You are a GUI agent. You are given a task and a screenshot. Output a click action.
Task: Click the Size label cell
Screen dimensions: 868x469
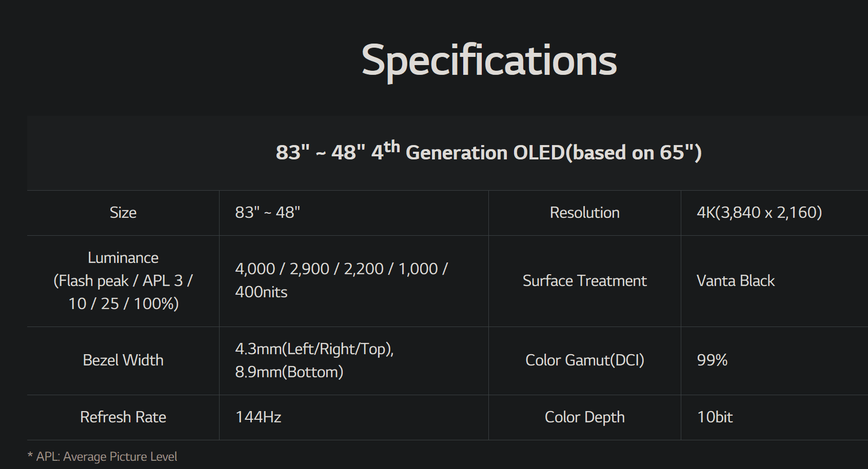pyautogui.click(x=123, y=213)
